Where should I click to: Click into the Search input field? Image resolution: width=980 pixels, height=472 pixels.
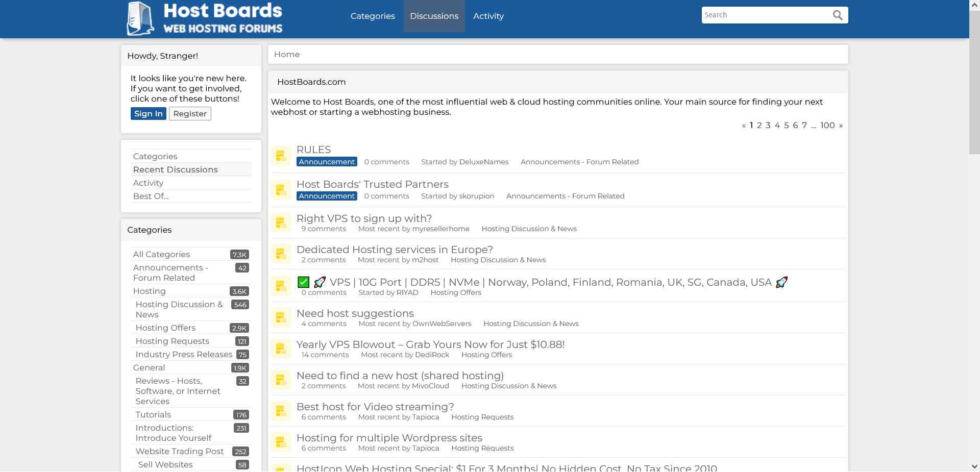766,15
